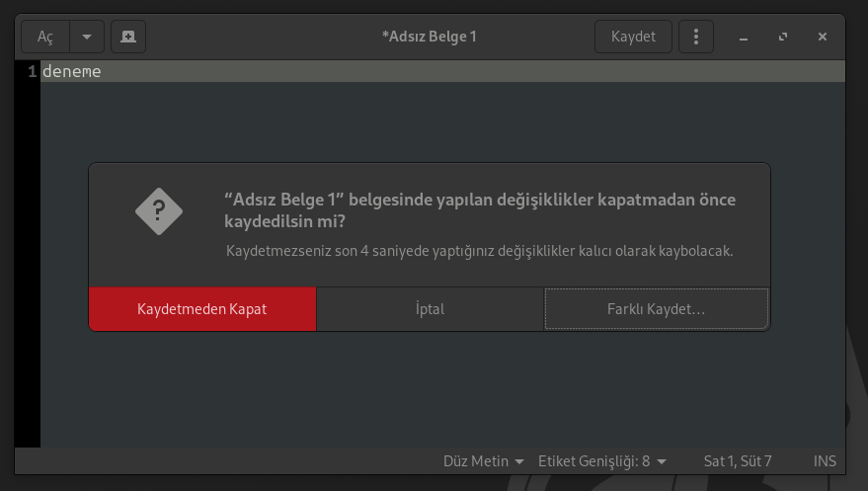This screenshot has height=491, width=868.
Task: Open the Düz Metin language selector
Action: (483, 461)
